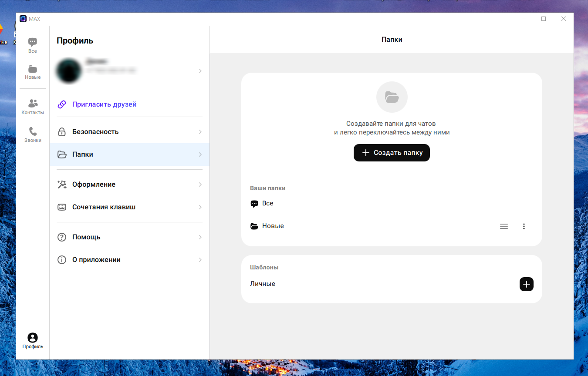Image resolution: width=588 pixels, height=376 pixels.
Task: Click the reorder handle for Новые folder
Action: (504, 226)
